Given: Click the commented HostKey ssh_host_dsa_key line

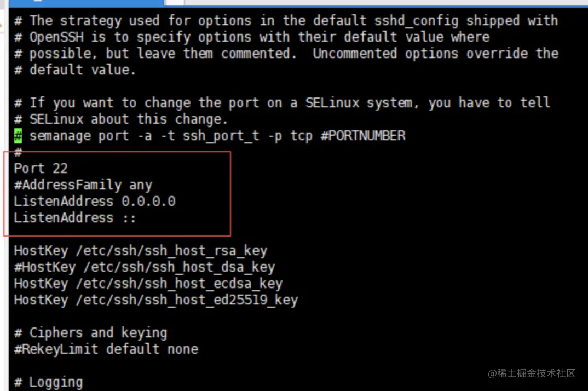Looking at the screenshot, I should point(144,268).
